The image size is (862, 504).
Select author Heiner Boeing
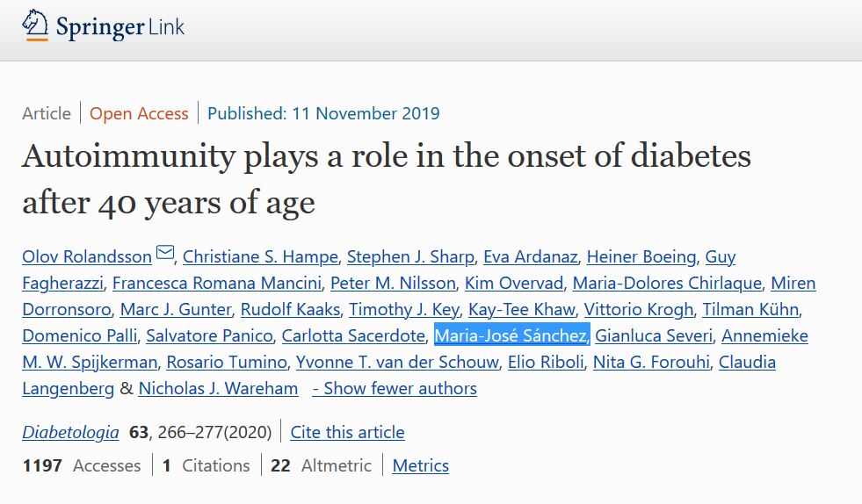tap(641, 257)
